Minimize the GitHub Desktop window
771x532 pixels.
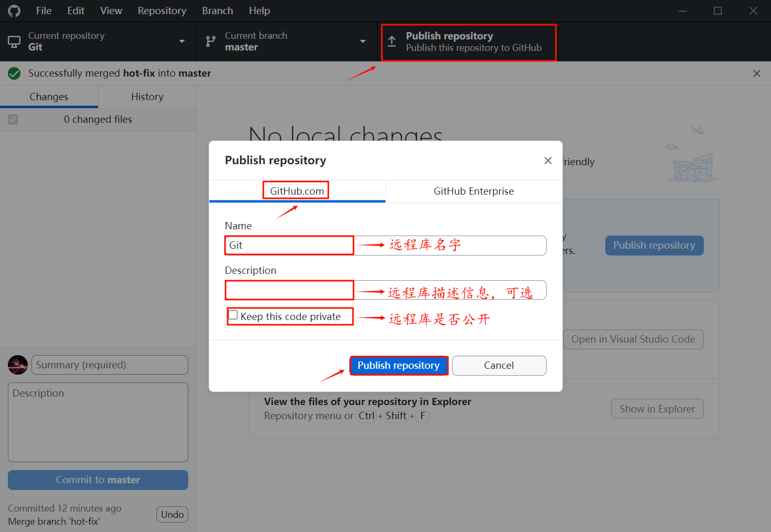point(682,10)
